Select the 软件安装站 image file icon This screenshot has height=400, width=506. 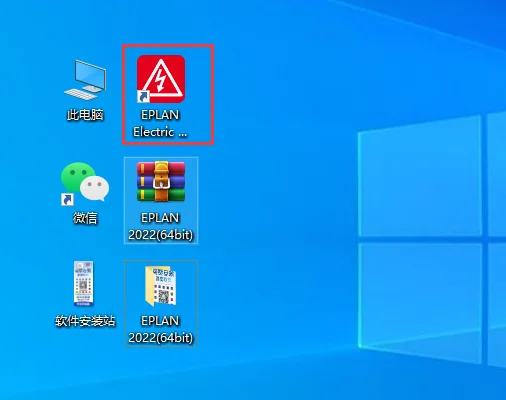coord(84,284)
